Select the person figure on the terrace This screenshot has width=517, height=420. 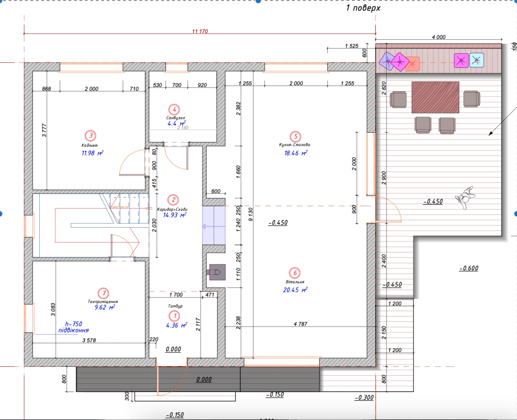point(465,197)
